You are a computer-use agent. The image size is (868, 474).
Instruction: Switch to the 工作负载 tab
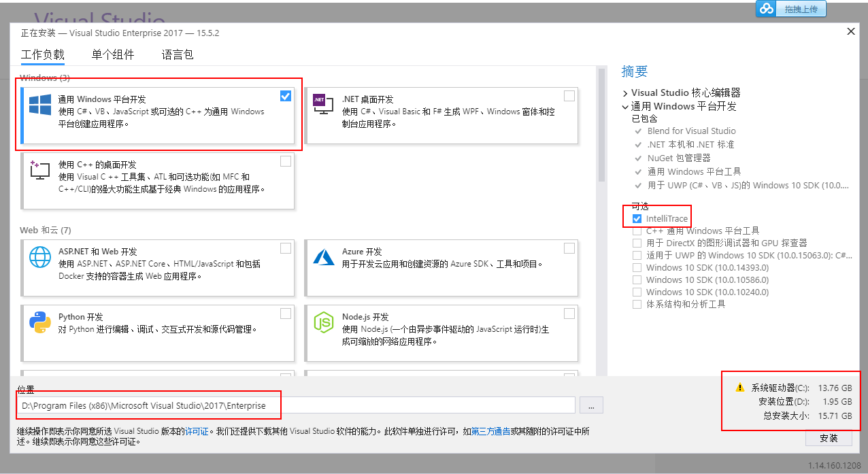[x=43, y=55]
